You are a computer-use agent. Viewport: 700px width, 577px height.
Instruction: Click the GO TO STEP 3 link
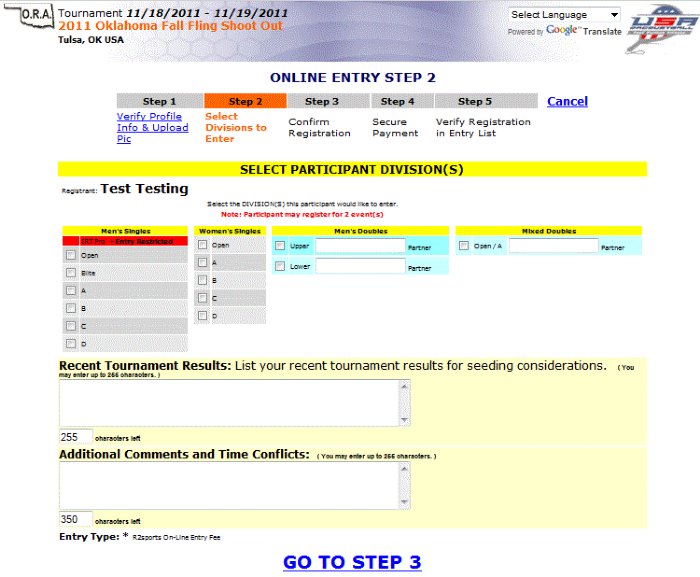pyautogui.click(x=352, y=562)
